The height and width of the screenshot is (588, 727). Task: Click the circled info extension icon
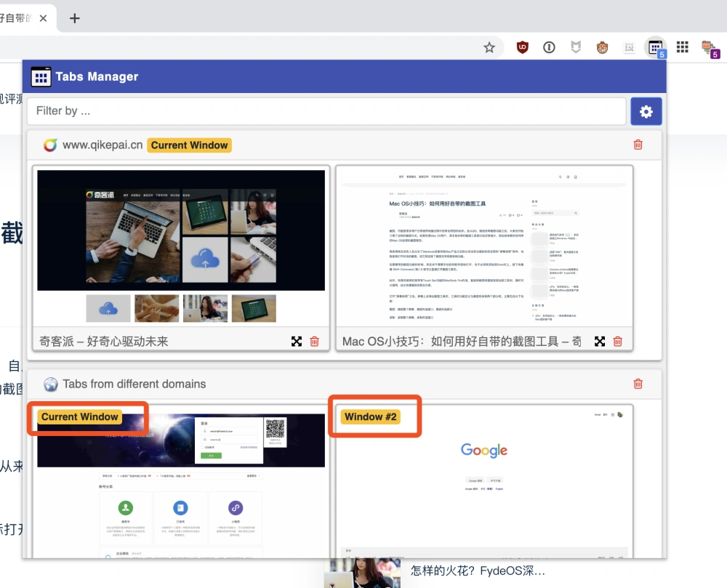549,47
